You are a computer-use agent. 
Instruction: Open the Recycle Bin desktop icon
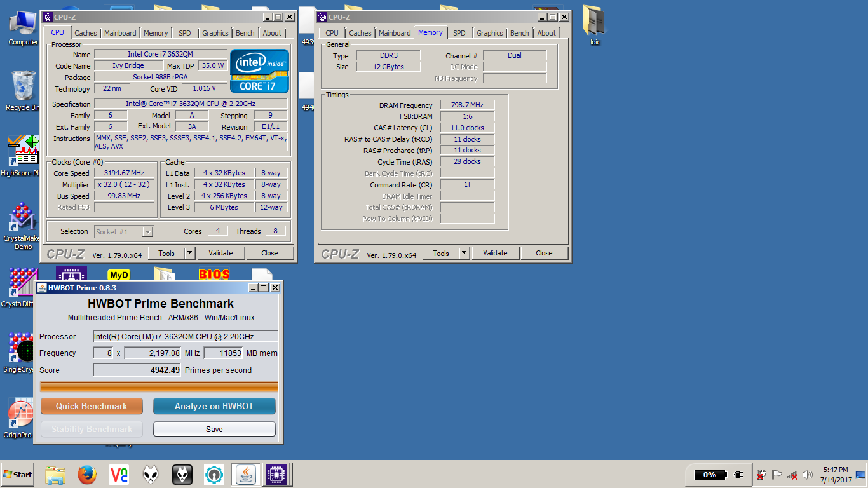click(x=23, y=91)
